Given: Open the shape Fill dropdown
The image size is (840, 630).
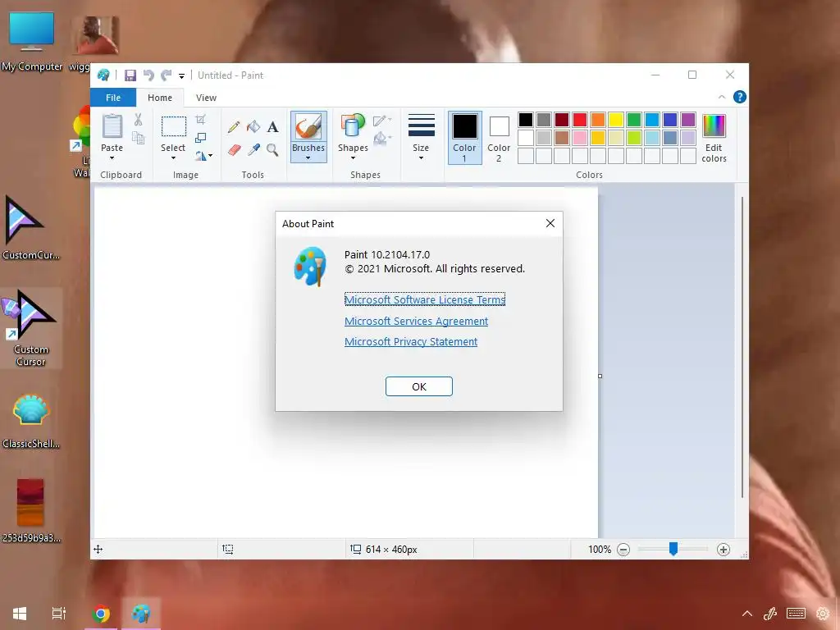Looking at the screenshot, I should pyautogui.click(x=382, y=139).
